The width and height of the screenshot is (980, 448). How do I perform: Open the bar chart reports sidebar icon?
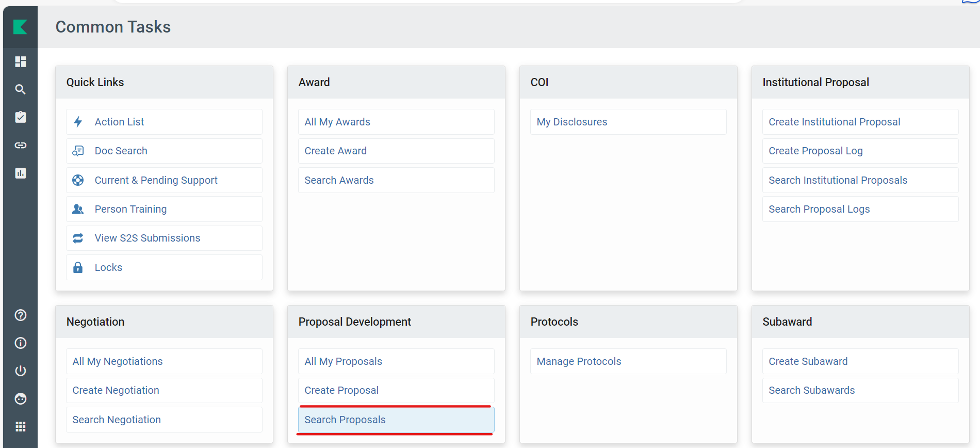(21, 173)
